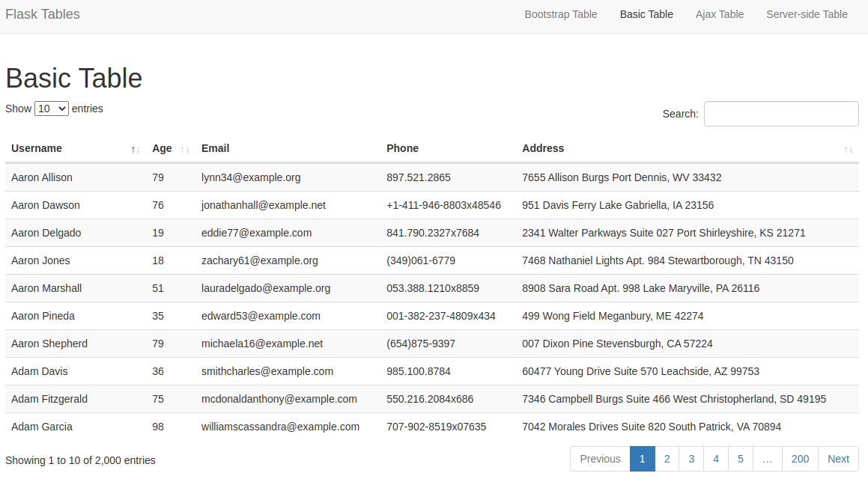This screenshot has height=485, width=868.
Task: Open Flask Tables brand link
Action: pyautogui.click(x=43, y=14)
